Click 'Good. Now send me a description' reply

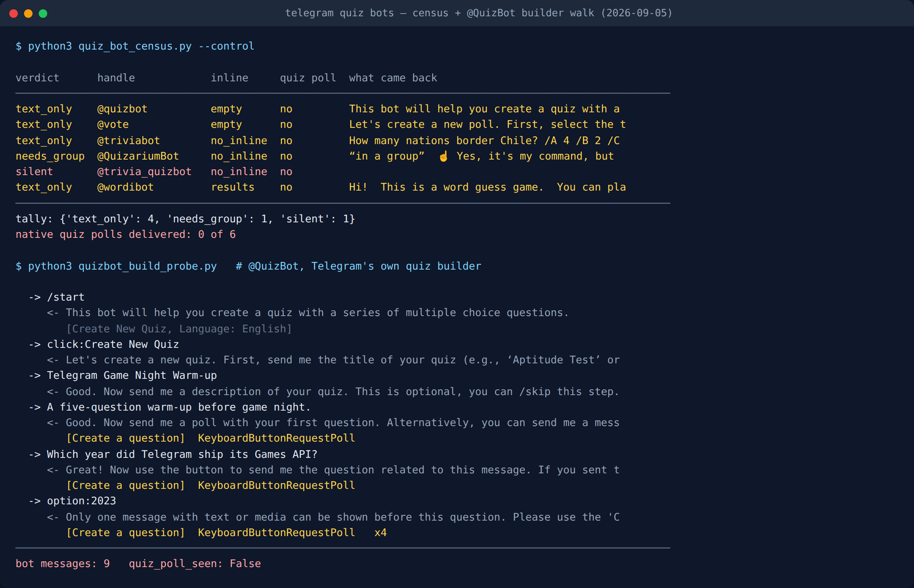pyautogui.click(x=333, y=392)
